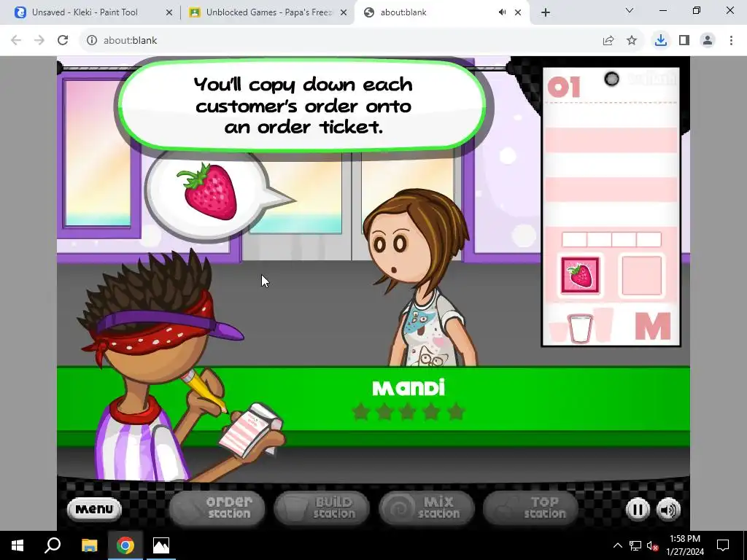The width and height of the screenshot is (747, 560).
Task: Click the game's pause button
Action: (638, 510)
